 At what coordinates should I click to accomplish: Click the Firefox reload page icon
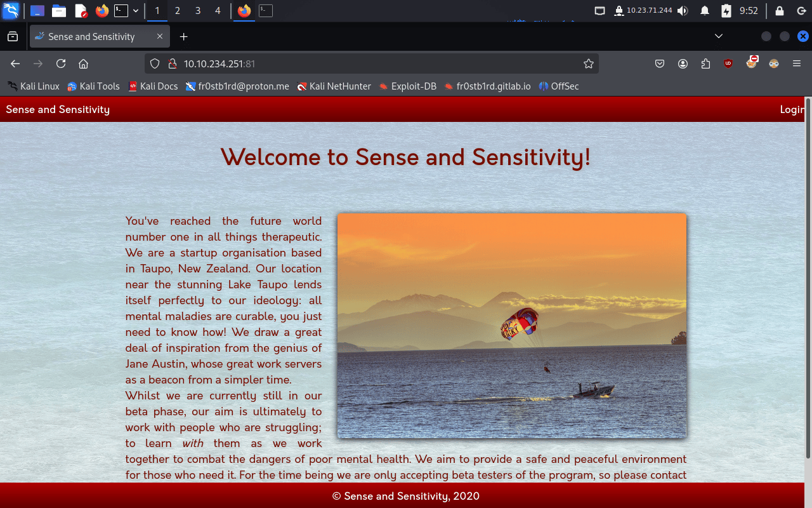[x=61, y=63]
